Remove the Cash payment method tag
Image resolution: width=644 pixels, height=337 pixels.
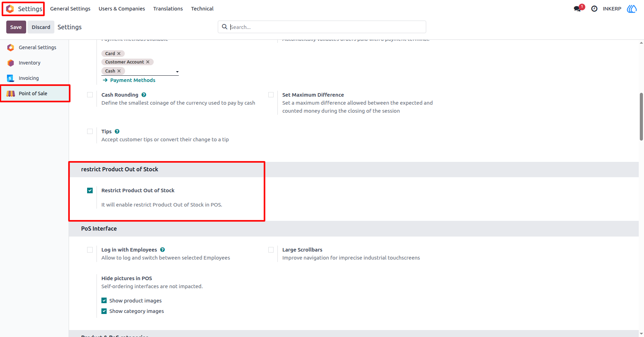[x=119, y=71]
